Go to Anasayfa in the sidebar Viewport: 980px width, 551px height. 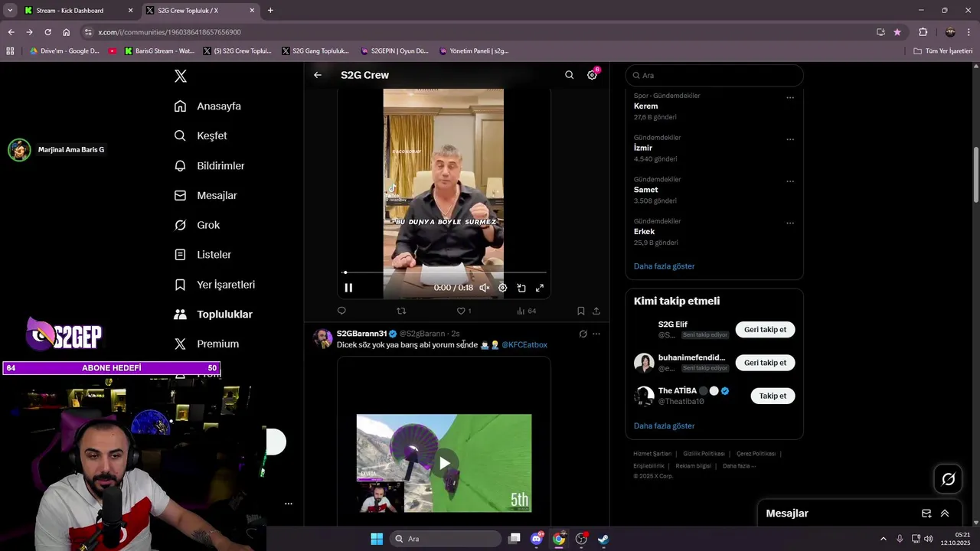click(207, 106)
